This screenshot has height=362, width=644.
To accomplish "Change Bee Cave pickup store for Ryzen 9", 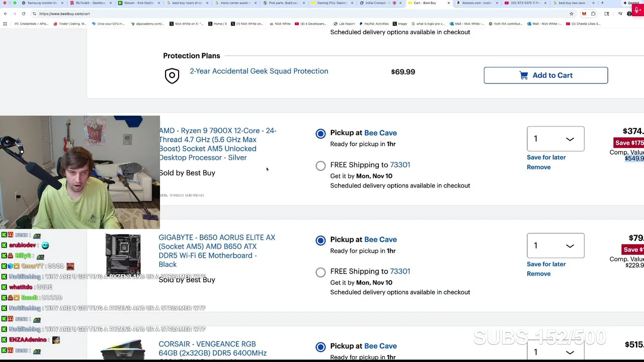I will 380,133.
